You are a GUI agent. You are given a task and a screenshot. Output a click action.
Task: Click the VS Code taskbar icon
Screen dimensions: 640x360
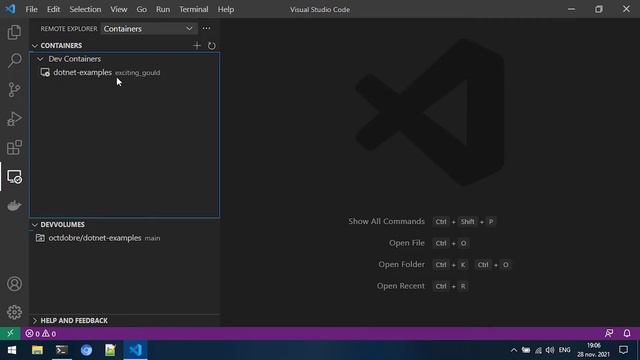coord(135,350)
